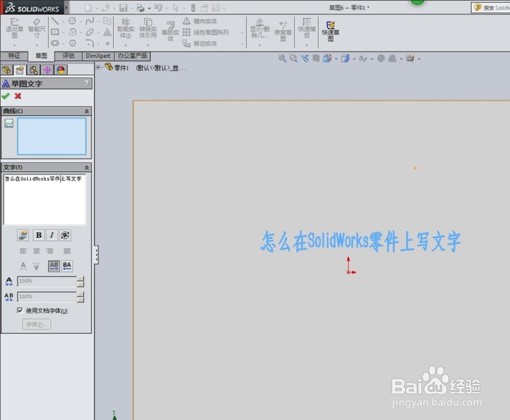Click the Zoom to Fit magnifier icon
The image size is (510, 420).
click(x=282, y=58)
